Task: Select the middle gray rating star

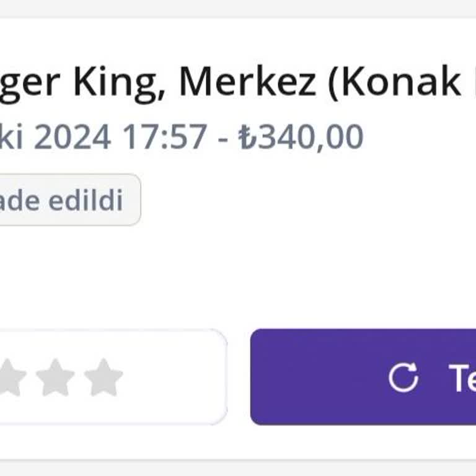Action: 55,377
